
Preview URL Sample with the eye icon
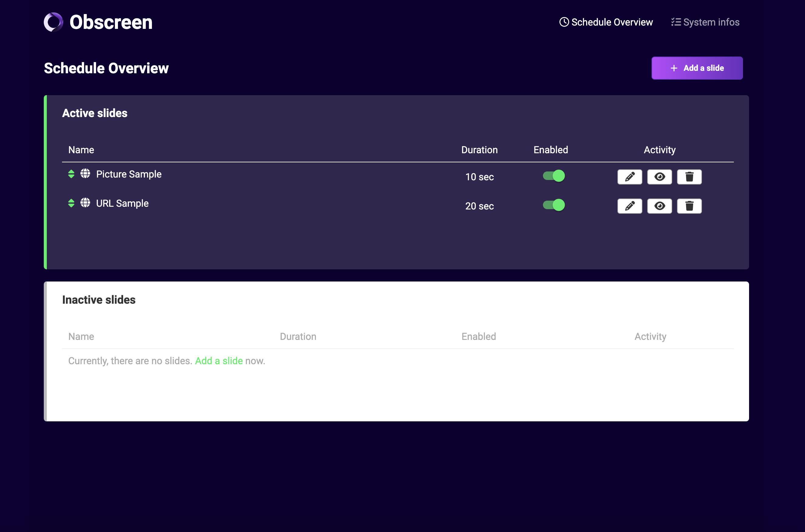659,206
